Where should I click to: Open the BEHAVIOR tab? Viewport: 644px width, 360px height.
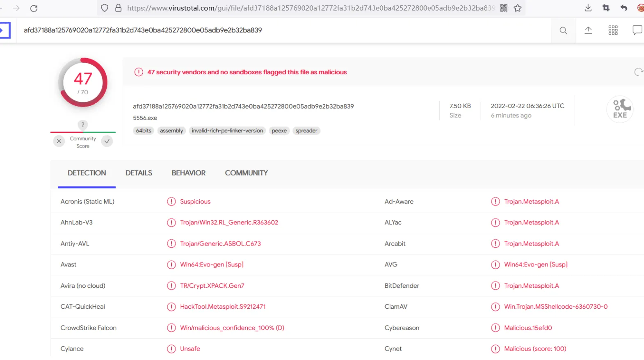[x=189, y=173]
